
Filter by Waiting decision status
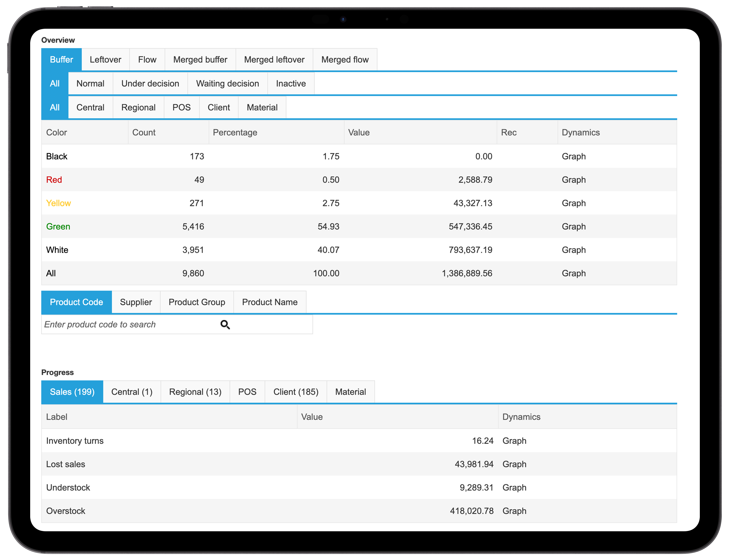[x=228, y=83]
